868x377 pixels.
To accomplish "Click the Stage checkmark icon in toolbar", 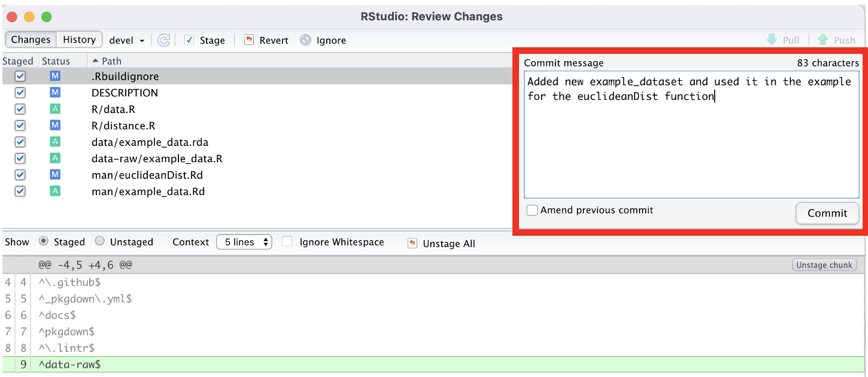I will pos(189,40).
